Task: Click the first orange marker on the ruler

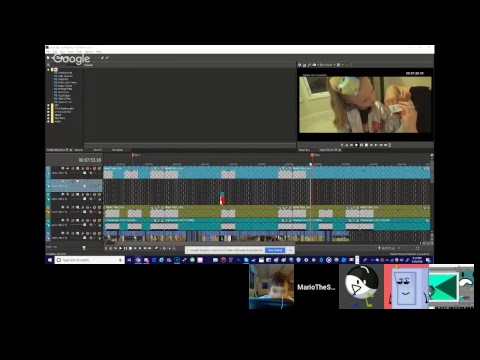Action: (133, 155)
